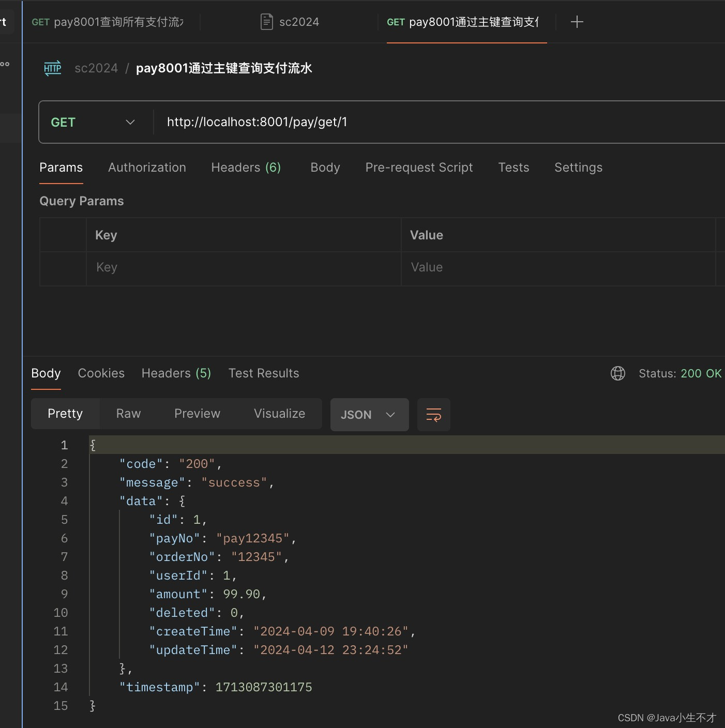Click the request URL input field
This screenshot has height=728, width=725.
pyautogui.click(x=440, y=122)
